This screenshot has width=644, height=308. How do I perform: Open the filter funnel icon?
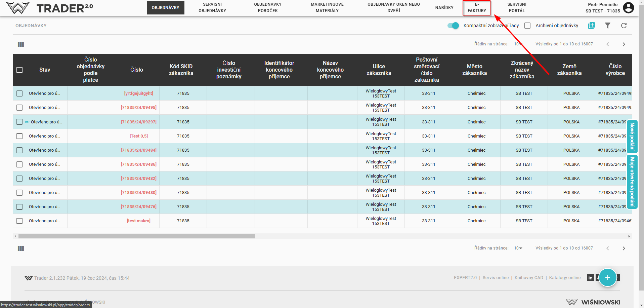point(607,26)
